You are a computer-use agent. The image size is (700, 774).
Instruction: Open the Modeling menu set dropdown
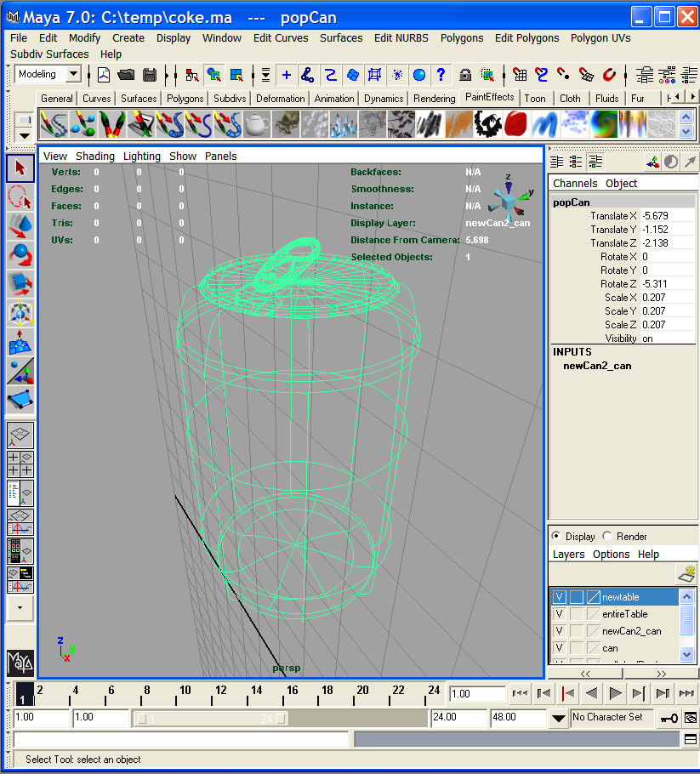tap(73, 75)
